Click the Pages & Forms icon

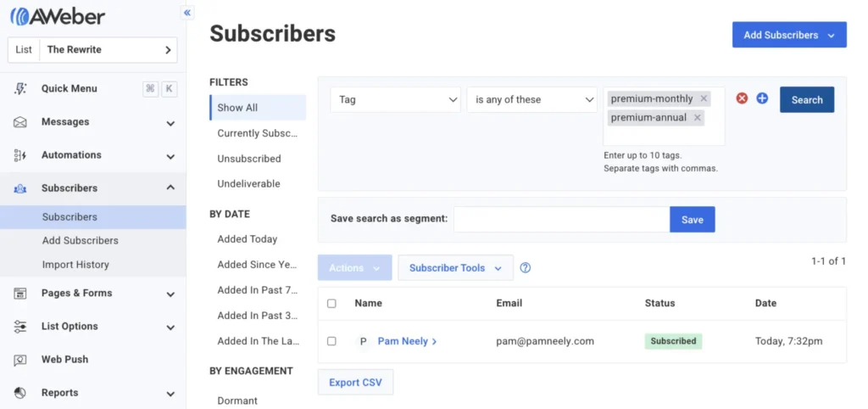click(x=20, y=293)
